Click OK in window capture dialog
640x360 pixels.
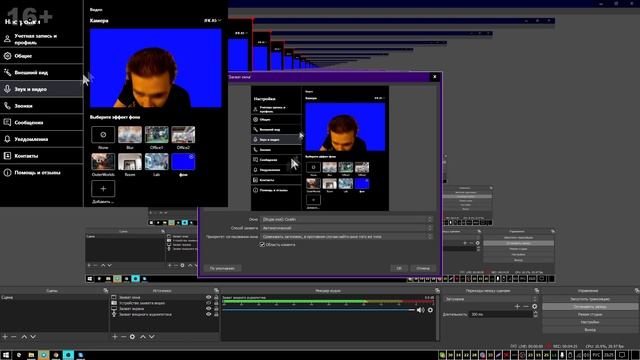(399, 268)
